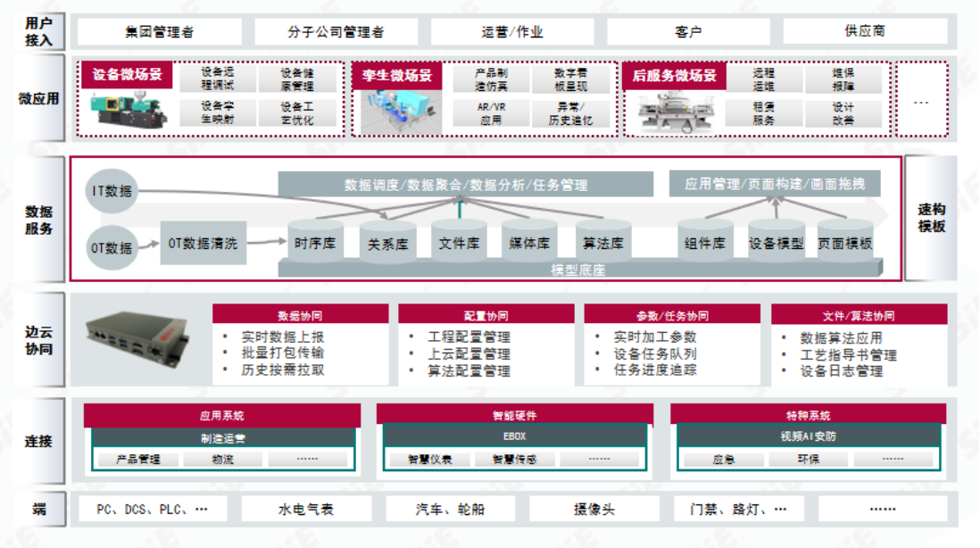Click the 配置协同 red header
This screenshot has width=980, height=548.
coord(486,316)
